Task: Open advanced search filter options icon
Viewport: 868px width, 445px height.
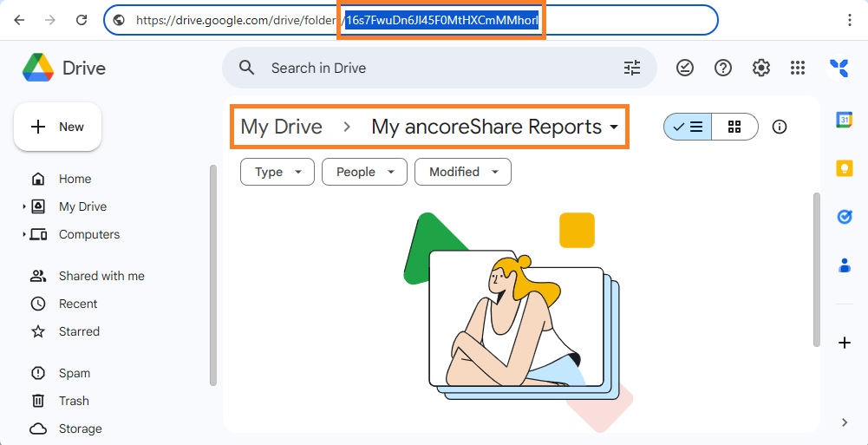Action: [x=632, y=68]
